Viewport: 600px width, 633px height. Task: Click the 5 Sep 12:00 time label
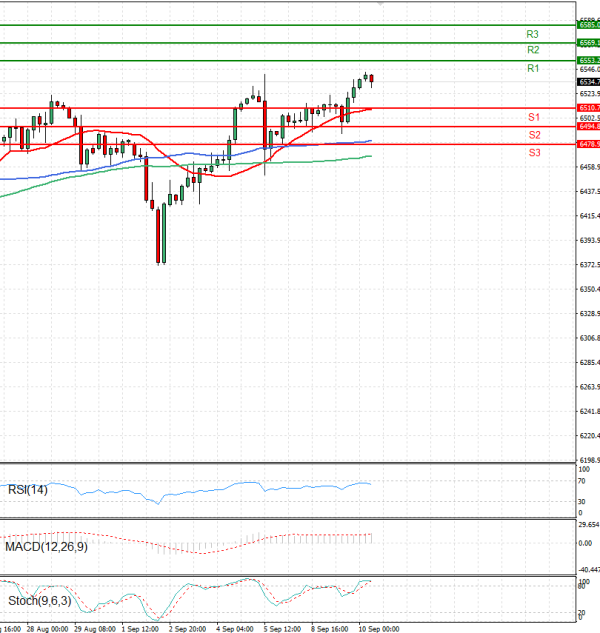tap(282, 629)
